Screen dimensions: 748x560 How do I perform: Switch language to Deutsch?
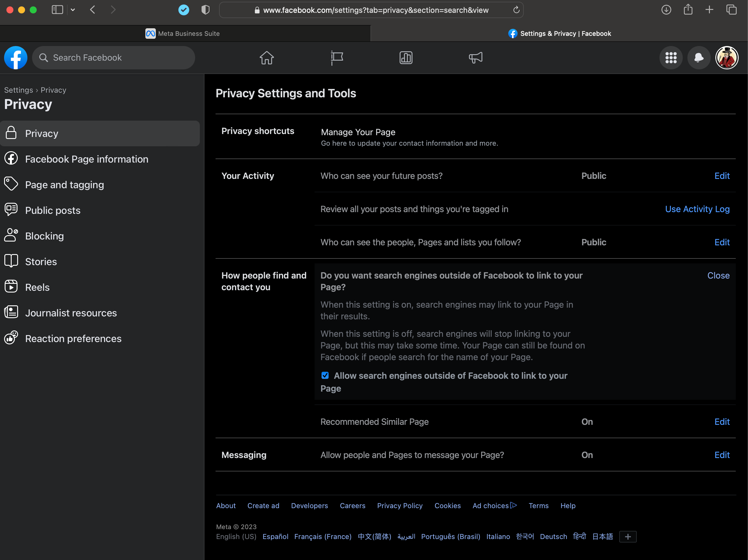[553, 536]
